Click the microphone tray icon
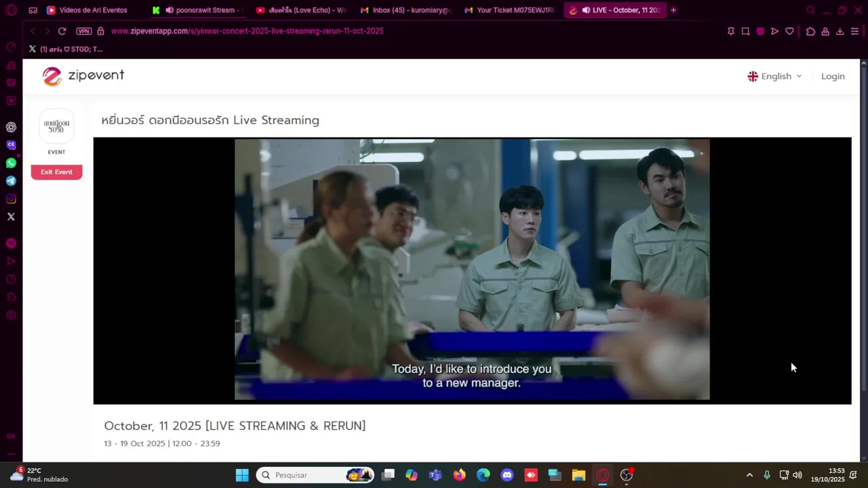Image resolution: width=868 pixels, height=488 pixels. tap(767, 475)
